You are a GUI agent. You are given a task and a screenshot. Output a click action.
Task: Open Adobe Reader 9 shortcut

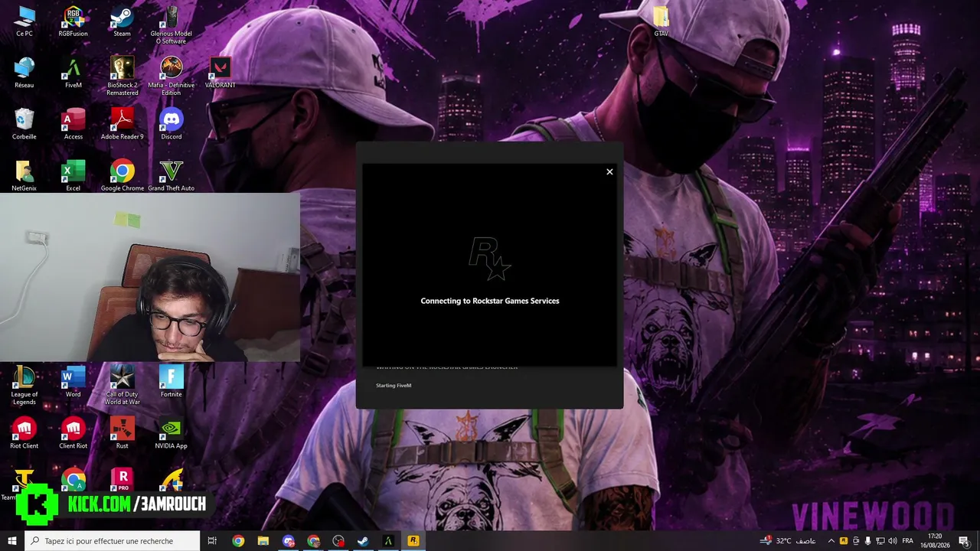(x=122, y=124)
